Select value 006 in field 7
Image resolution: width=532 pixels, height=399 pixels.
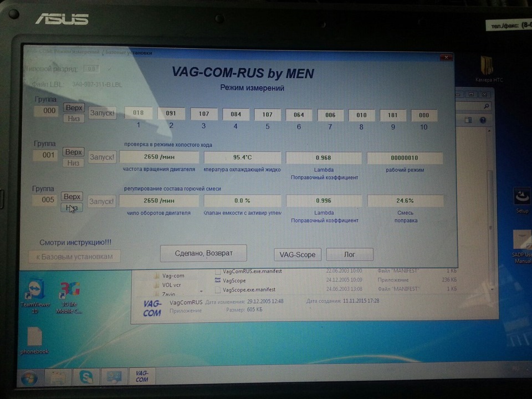click(330, 115)
